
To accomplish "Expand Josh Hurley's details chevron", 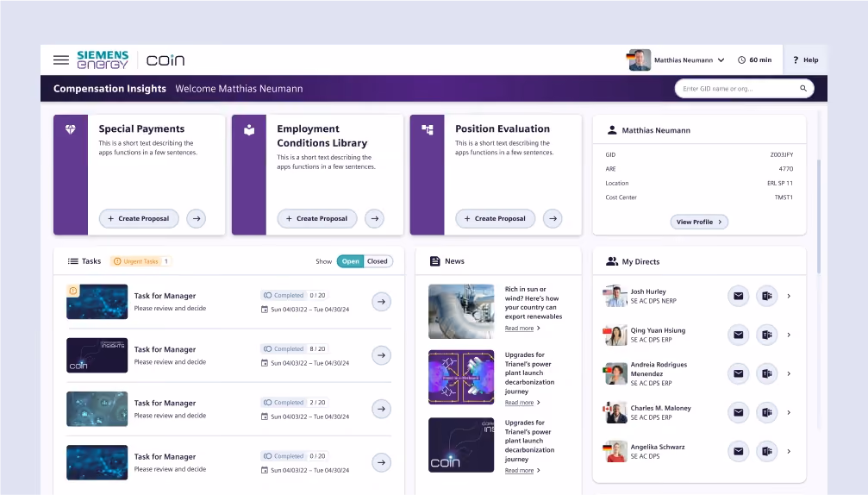I will pos(789,297).
